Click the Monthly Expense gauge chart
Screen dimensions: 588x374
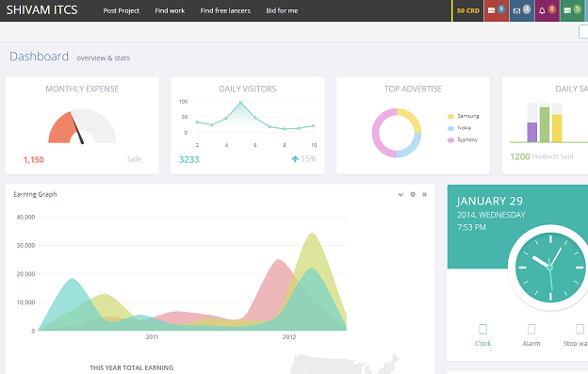point(82,126)
